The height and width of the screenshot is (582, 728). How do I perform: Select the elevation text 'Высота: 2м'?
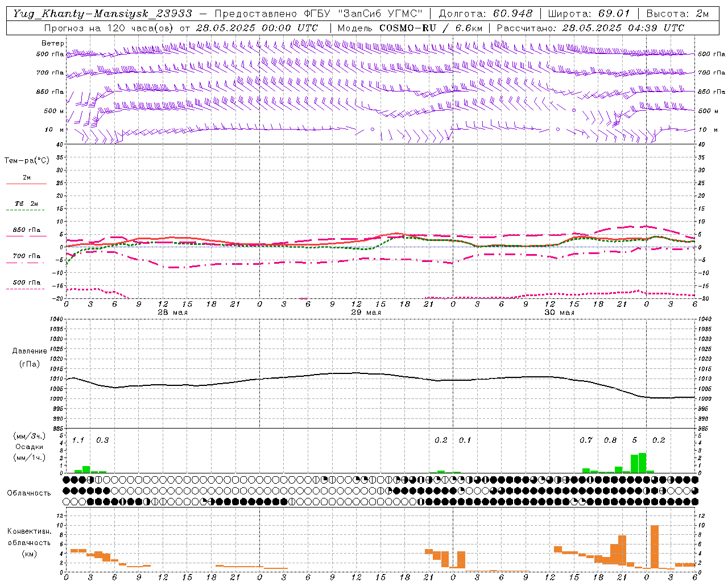pyautogui.click(x=678, y=14)
